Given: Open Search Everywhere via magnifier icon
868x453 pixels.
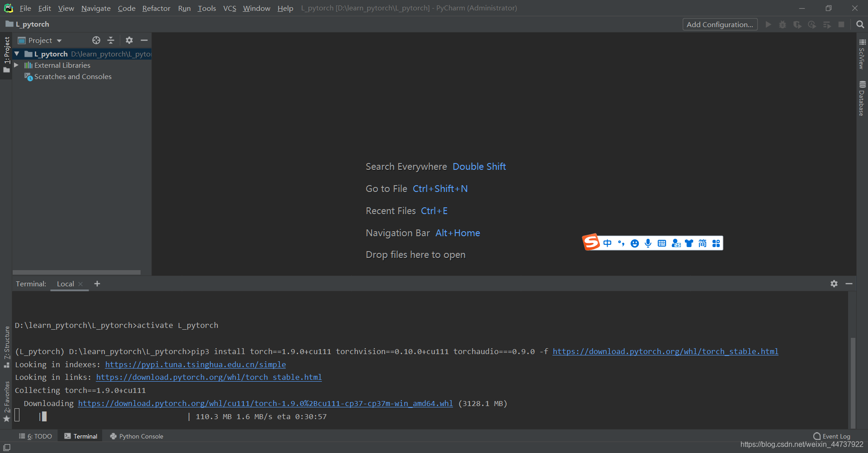Looking at the screenshot, I should (x=860, y=24).
